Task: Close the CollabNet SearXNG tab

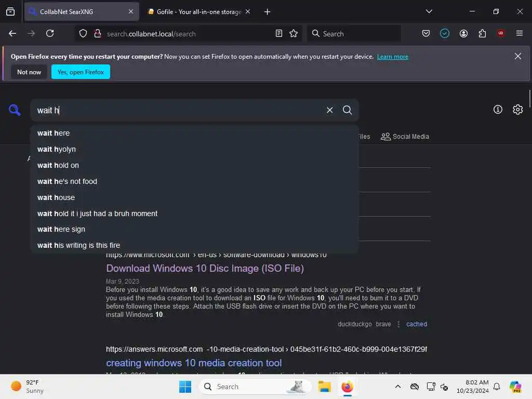Action: click(x=130, y=11)
